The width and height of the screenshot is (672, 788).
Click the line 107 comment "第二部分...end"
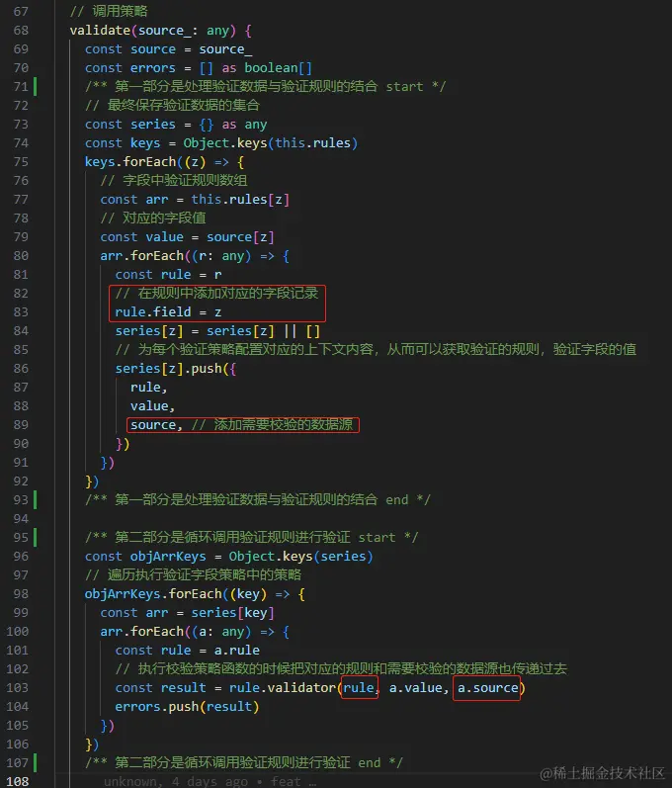point(244,763)
